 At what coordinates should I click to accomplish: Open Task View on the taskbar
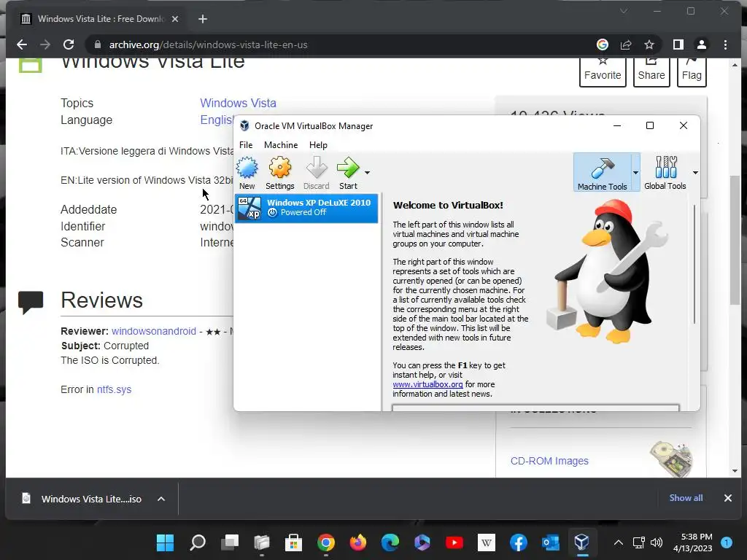coord(230,542)
